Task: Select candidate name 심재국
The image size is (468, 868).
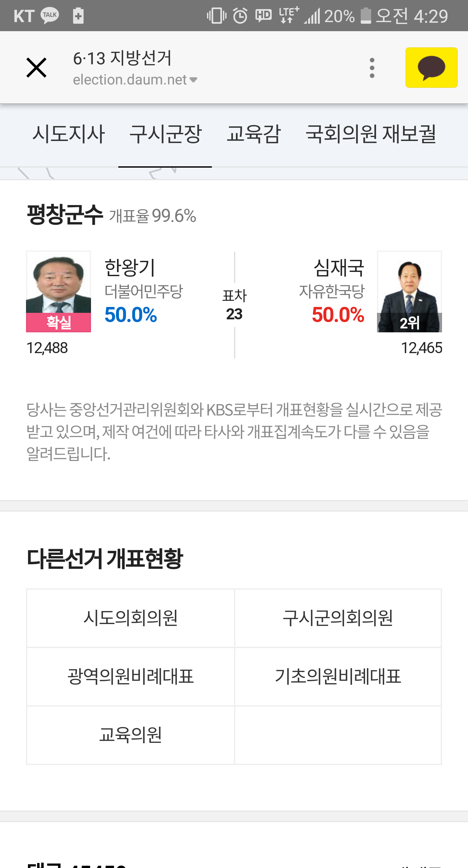Action: [339, 268]
